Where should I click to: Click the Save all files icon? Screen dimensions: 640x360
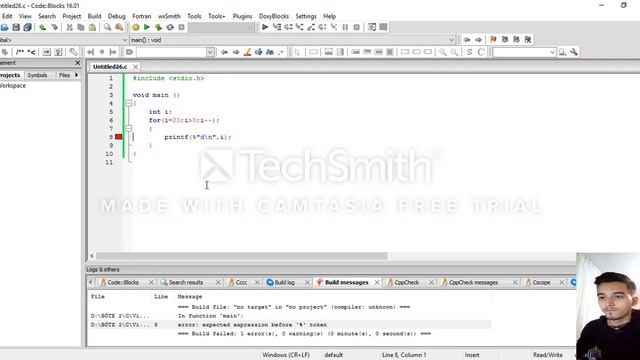tap(27, 27)
